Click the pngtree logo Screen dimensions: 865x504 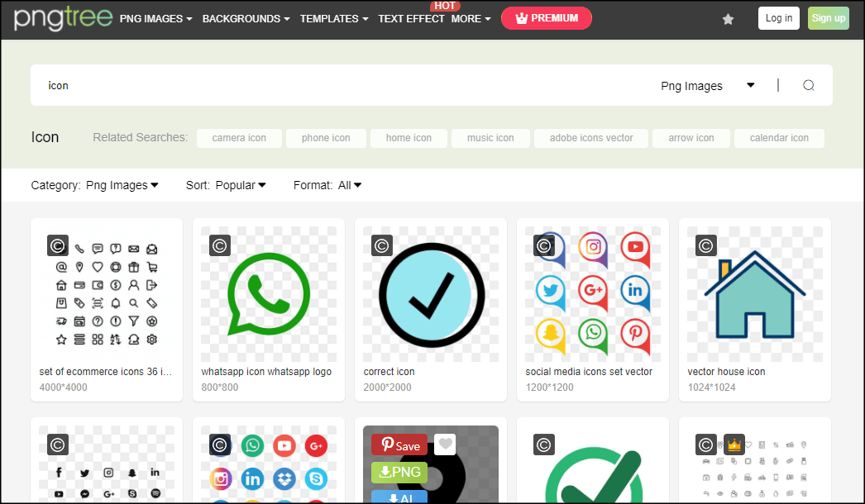(64, 18)
